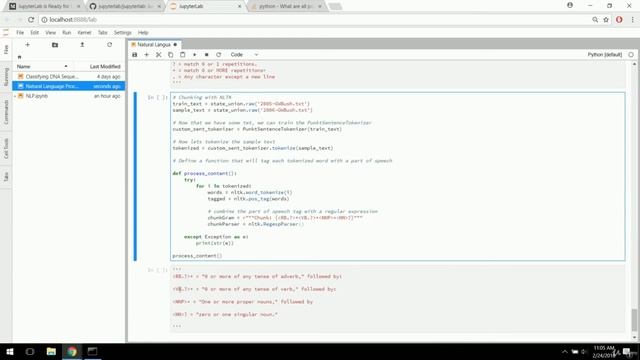Click the zoom magnifier icon in address bar

pos(595,20)
